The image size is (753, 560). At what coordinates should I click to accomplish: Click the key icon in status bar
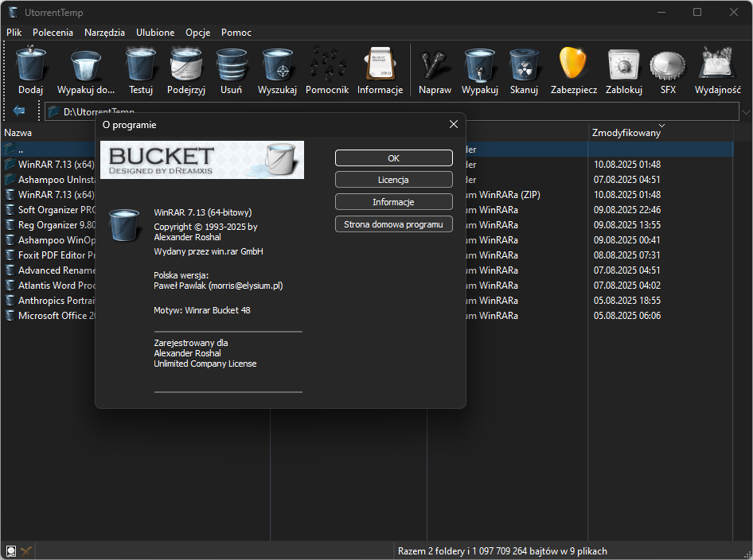26,551
